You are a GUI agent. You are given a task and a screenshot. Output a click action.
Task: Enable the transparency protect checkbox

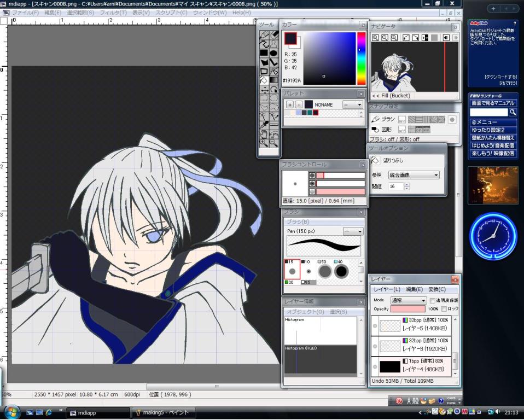(x=433, y=300)
